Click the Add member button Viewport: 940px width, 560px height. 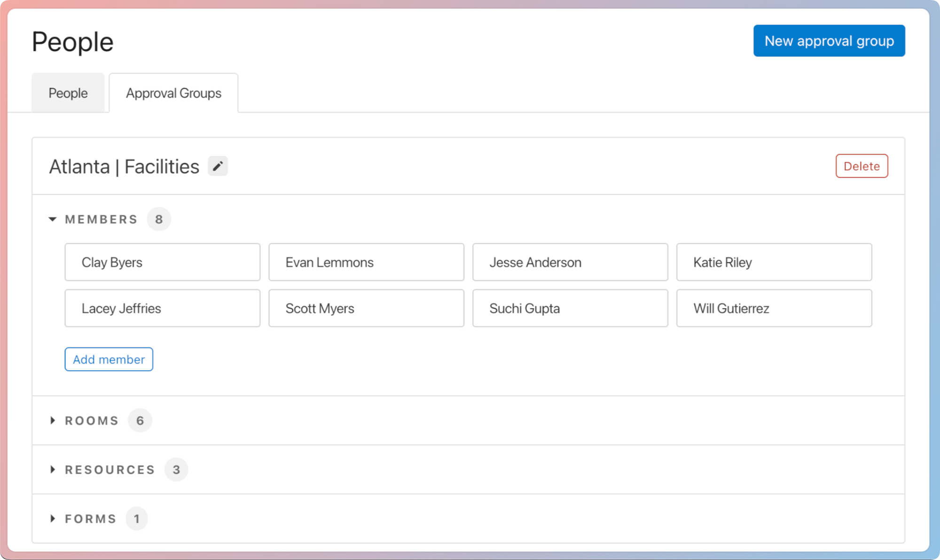pyautogui.click(x=109, y=359)
